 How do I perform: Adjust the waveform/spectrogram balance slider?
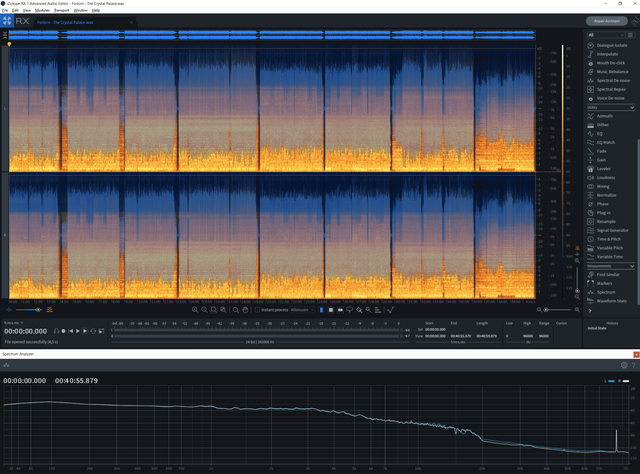click(28, 310)
